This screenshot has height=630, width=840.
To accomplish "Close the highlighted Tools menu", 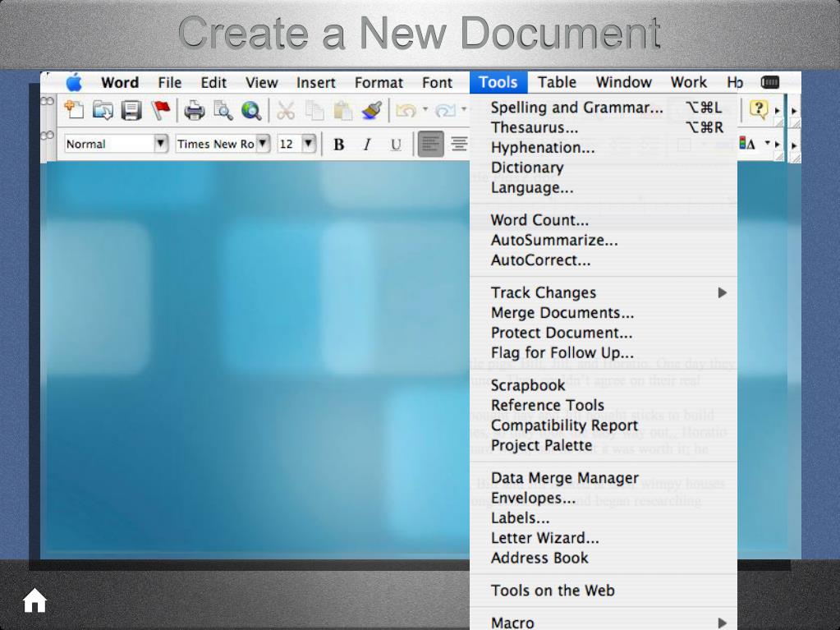I will coord(498,82).
